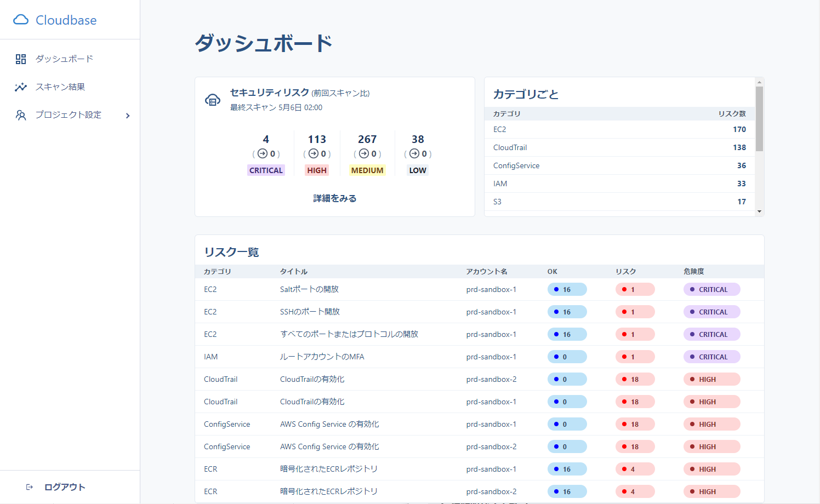Click the 危険度 column header
The image size is (820, 504).
click(694, 271)
